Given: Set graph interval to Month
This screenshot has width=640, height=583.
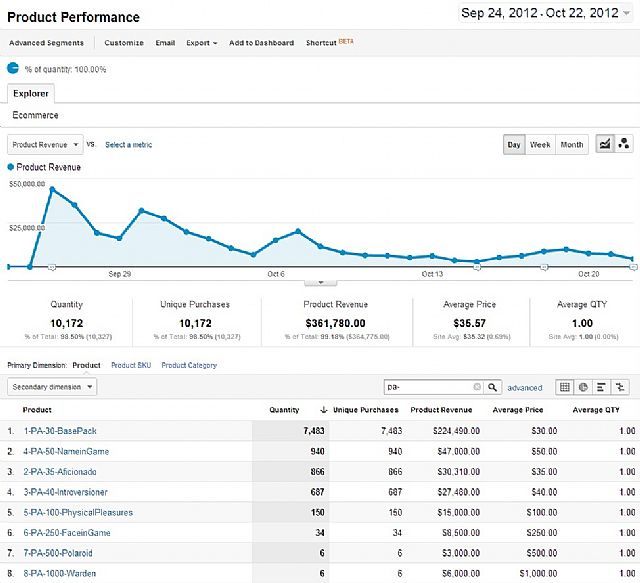Looking at the screenshot, I should pyautogui.click(x=572, y=145).
